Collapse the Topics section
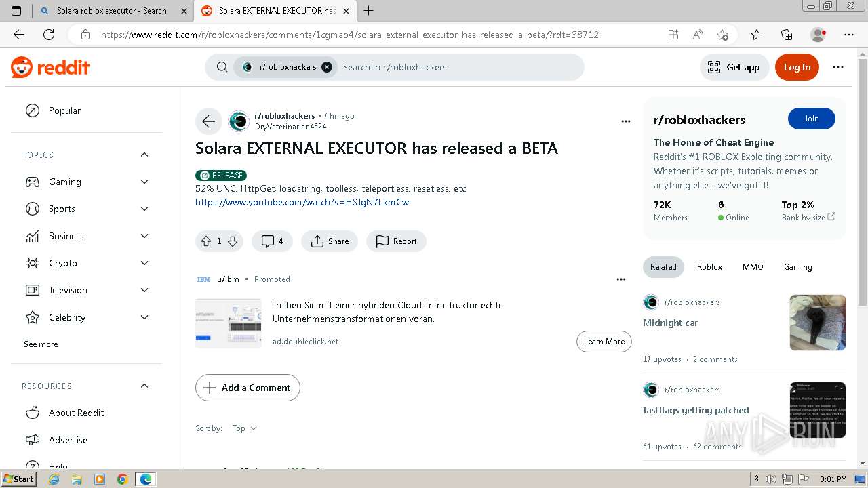868x488 pixels. coord(144,155)
